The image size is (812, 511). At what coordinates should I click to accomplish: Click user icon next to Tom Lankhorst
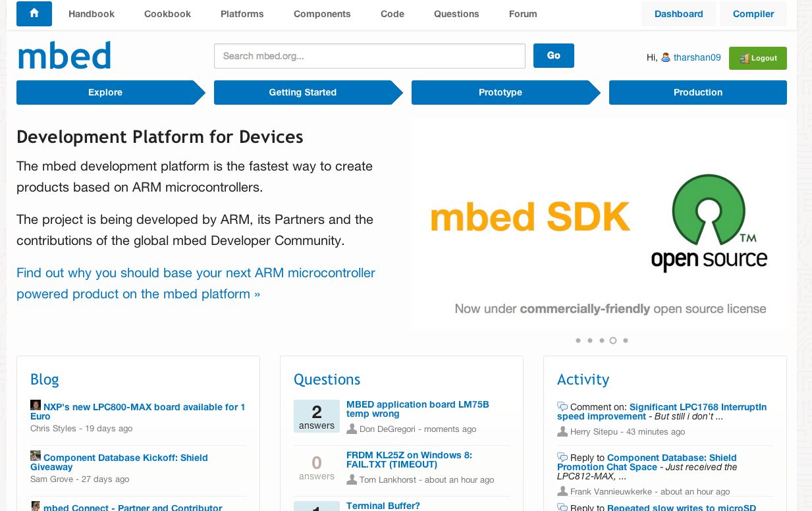352,479
